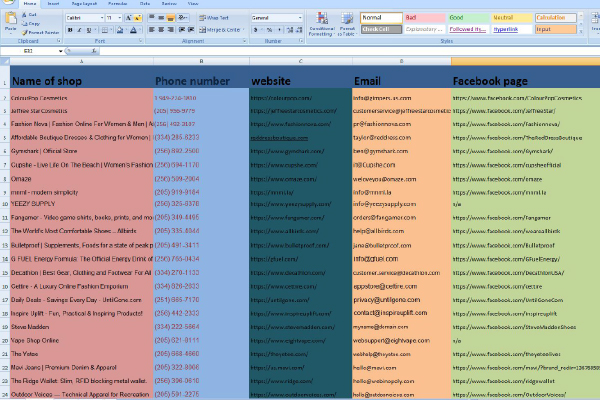Apply the Hyperlink cell style
Image resolution: width=600 pixels, height=400 pixels.
tap(510, 29)
